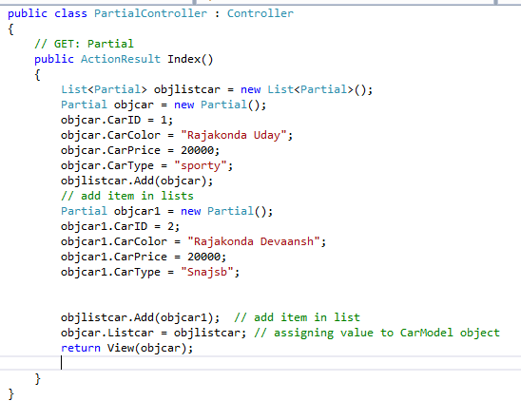Click comment about assigning value to CarModel object

[x=376, y=333]
